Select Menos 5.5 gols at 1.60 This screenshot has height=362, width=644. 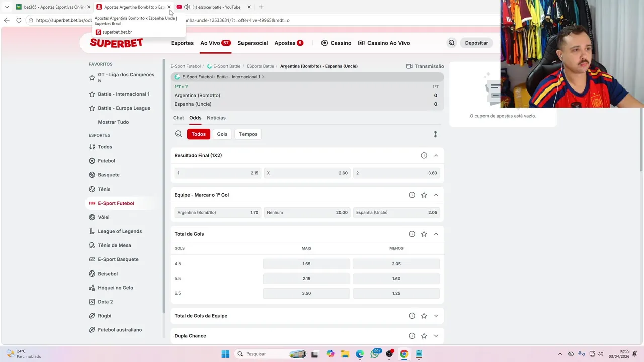pyautogui.click(x=396, y=279)
